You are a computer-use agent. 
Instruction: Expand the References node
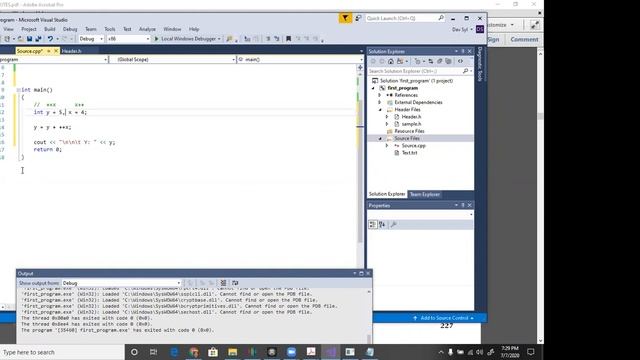pos(380,95)
